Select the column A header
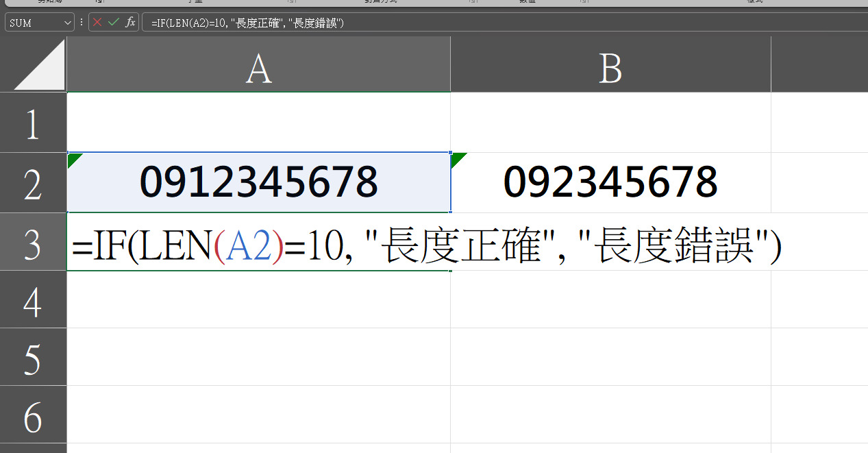This screenshot has width=868, height=453. pyautogui.click(x=258, y=65)
